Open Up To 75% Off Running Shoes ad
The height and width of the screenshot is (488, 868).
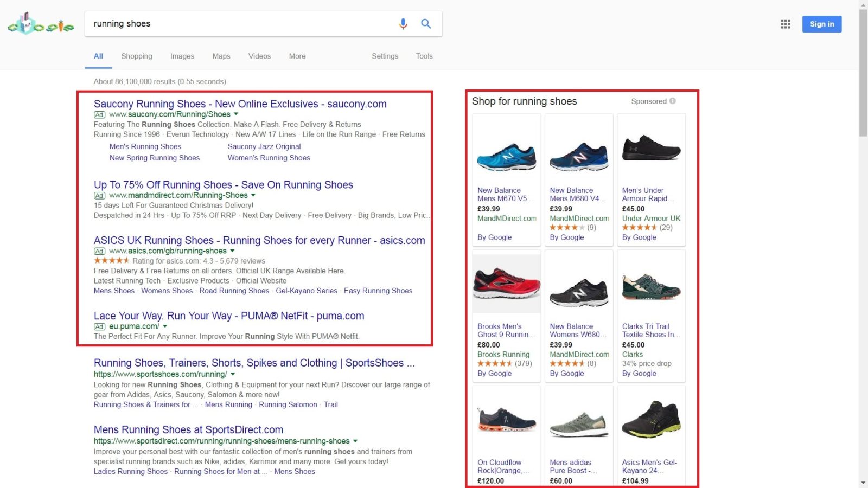[x=224, y=184]
